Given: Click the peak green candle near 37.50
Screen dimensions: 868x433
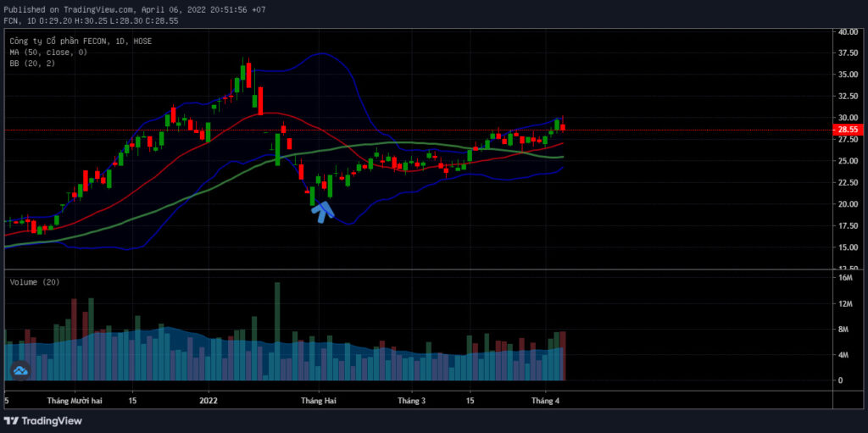Looking at the screenshot, I should 242,72.
